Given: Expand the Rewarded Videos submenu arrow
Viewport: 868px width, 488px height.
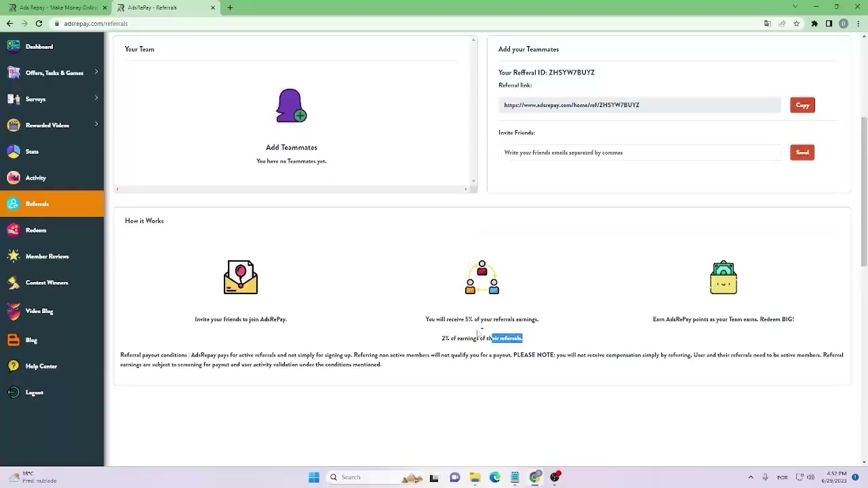Looking at the screenshot, I should [96, 124].
